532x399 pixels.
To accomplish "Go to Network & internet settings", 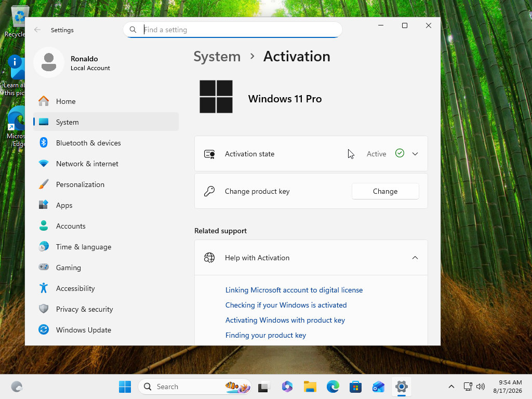I will (x=106, y=164).
